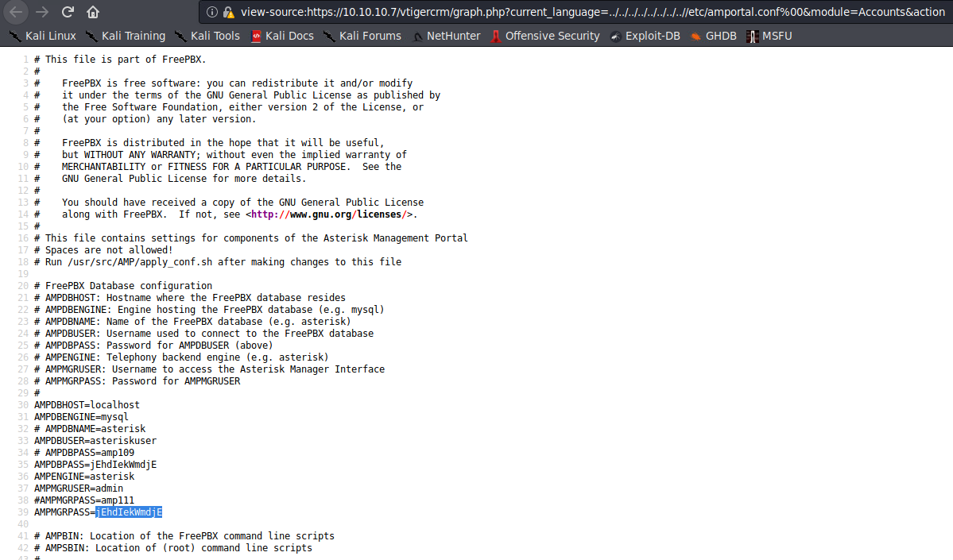Click the Kali Linux dragon favicon

pos(15,37)
